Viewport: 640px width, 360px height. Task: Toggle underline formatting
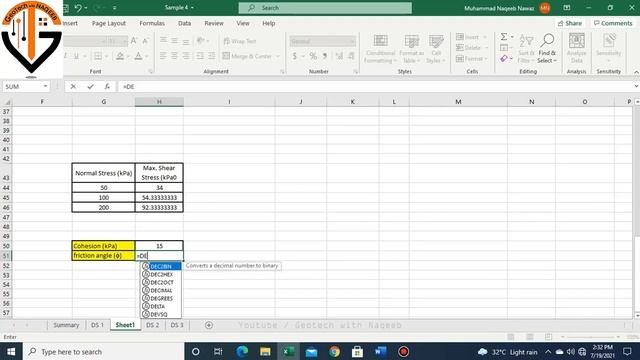(76, 56)
